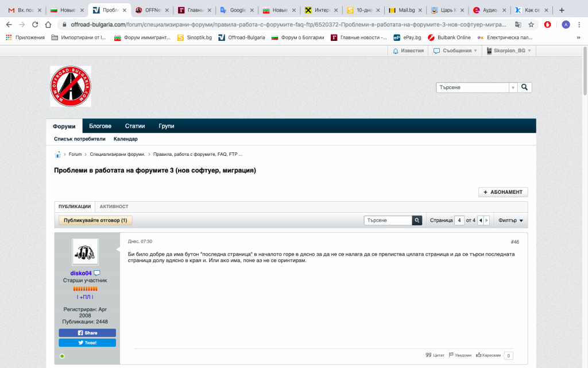Open browser home page icon
Image resolution: width=588 pixels, height=368 pixels.
(x=48, y=24)
